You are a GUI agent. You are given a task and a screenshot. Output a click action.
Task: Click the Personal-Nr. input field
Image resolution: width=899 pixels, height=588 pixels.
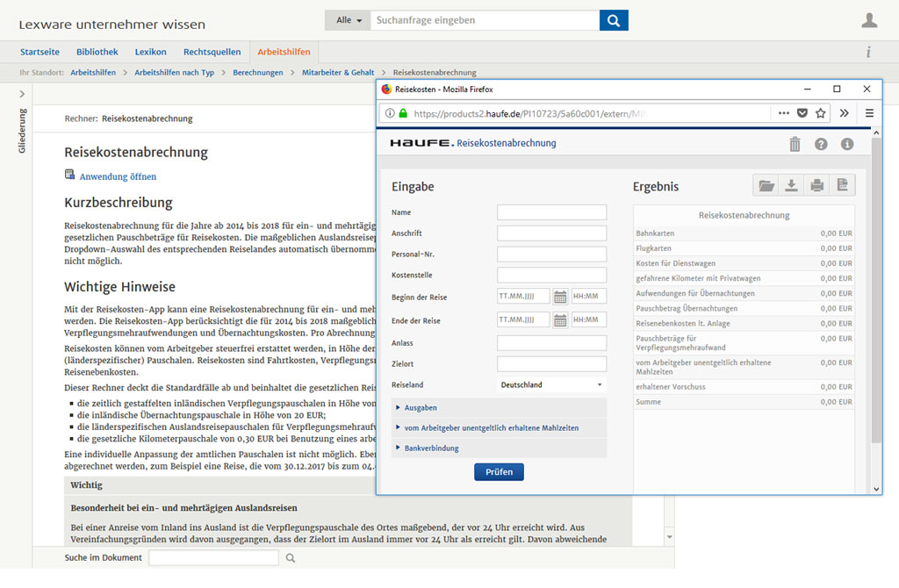click(x=551, y=254)
